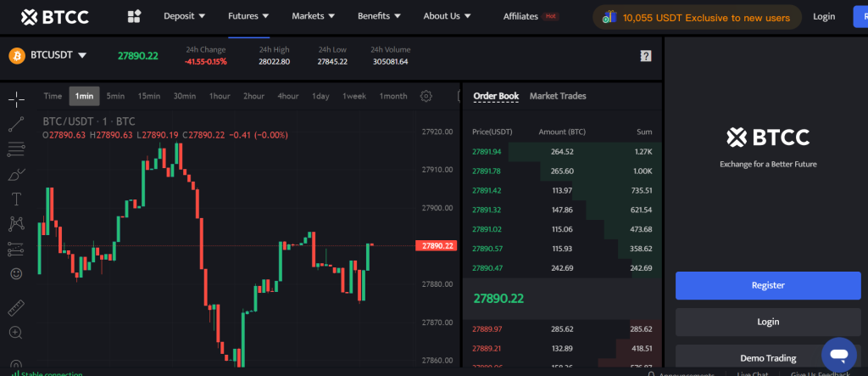Set chart to 1day interval

tap(320, 96)
